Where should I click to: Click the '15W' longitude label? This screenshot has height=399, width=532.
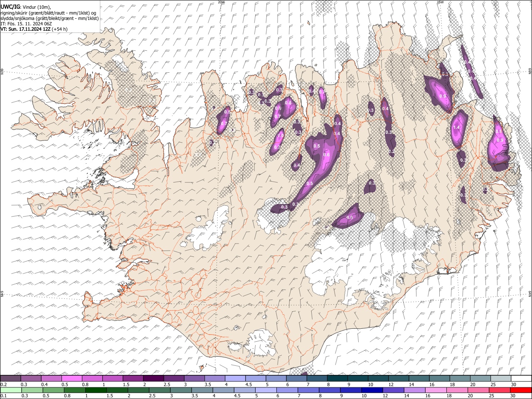[440, 2]
